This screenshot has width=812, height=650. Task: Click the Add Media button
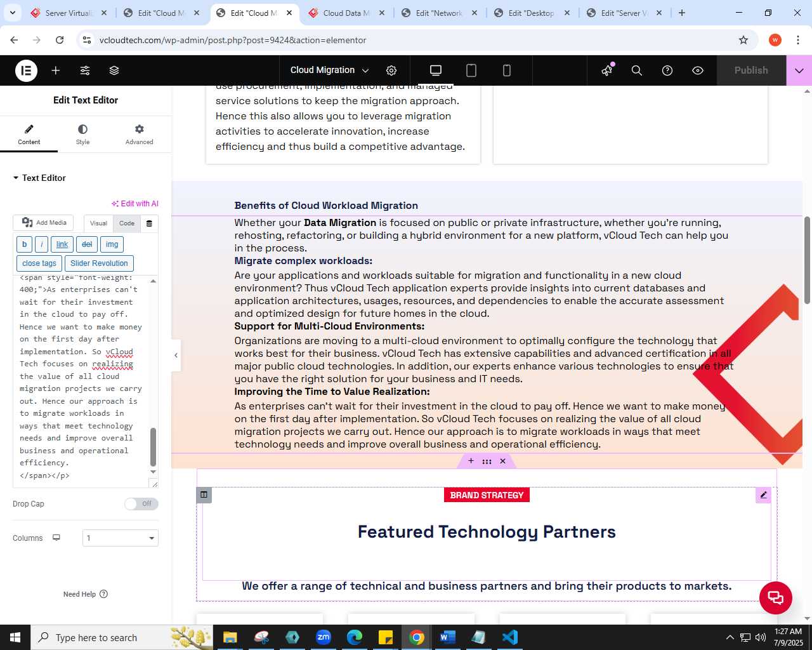[x=43, y=223]
